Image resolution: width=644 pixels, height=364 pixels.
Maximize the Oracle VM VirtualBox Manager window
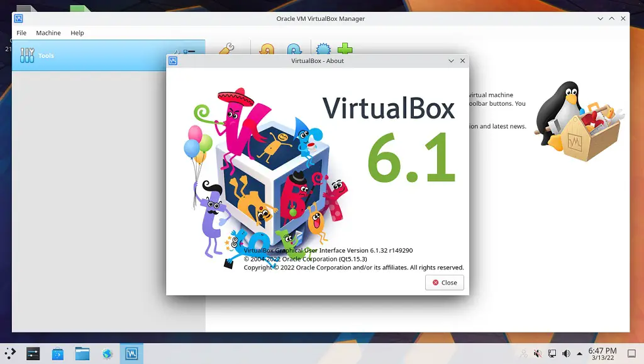coord(611,18)
